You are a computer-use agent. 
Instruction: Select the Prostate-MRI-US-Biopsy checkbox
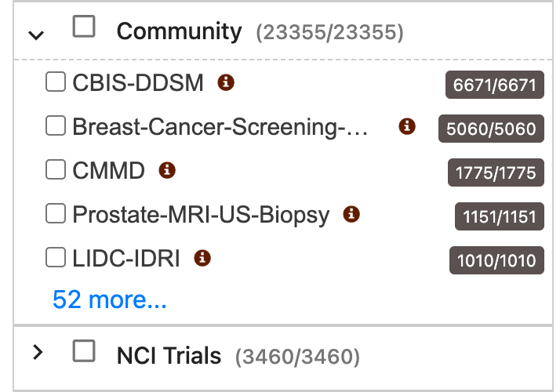coord(56,213)
